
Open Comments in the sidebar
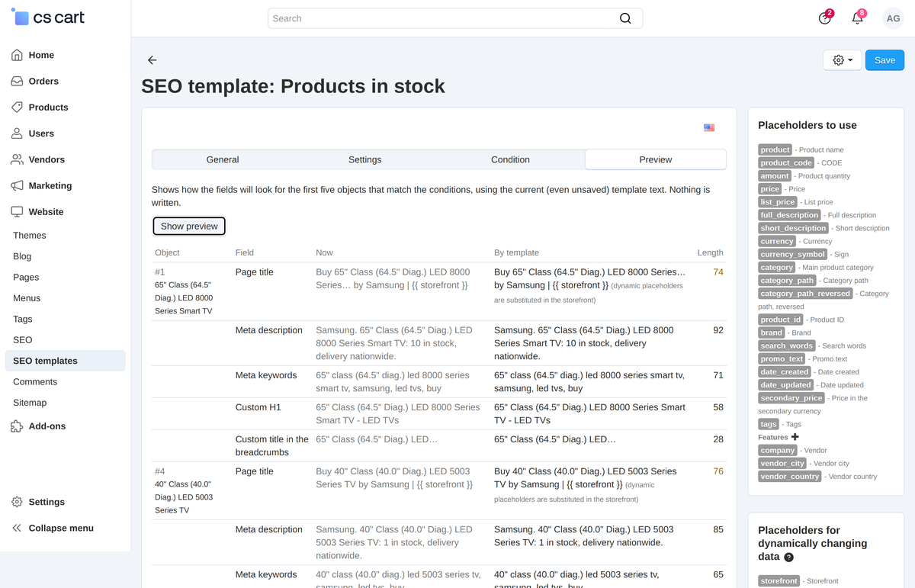35,381
